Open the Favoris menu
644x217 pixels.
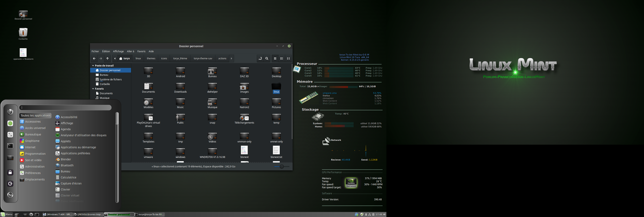(141, 51)
